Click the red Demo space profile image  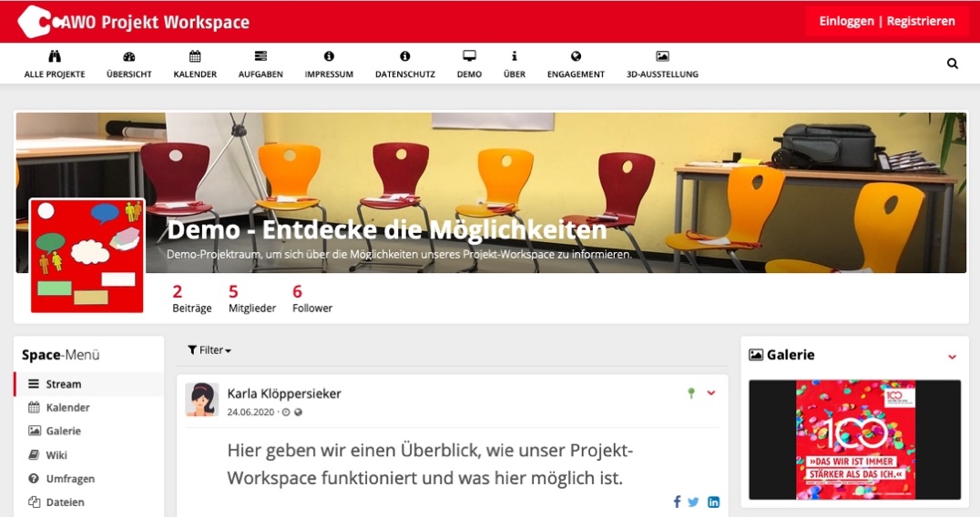(87, 256)
